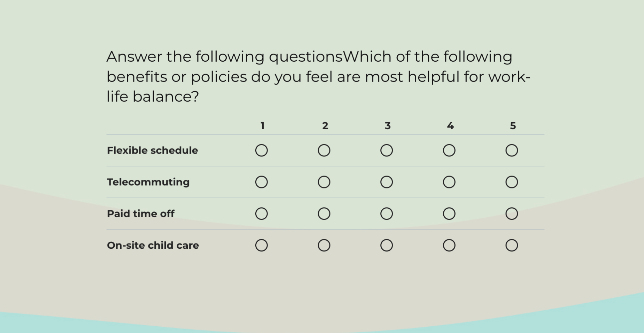Select rating 3 for Flexible schedule
Screen dimensions: 644x333
pos(387,151)
